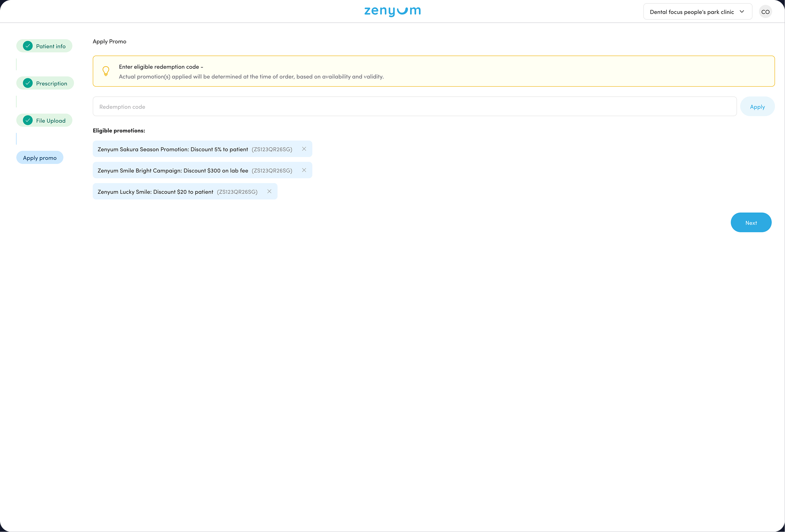Click the lightbulb hint icon
Image resolution: width=785 pixels, height=532 pixels.
(106, 71)
